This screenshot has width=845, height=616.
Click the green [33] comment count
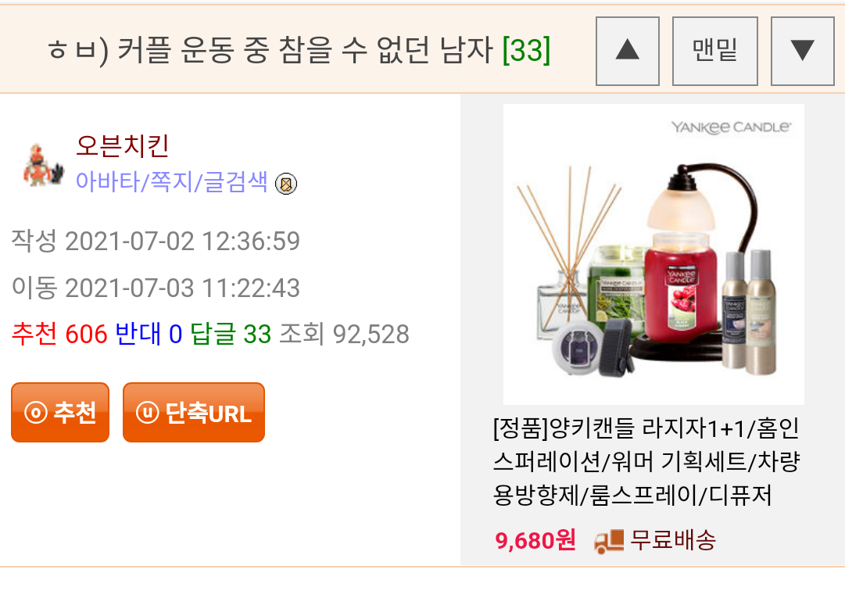[x=526, y=50]
